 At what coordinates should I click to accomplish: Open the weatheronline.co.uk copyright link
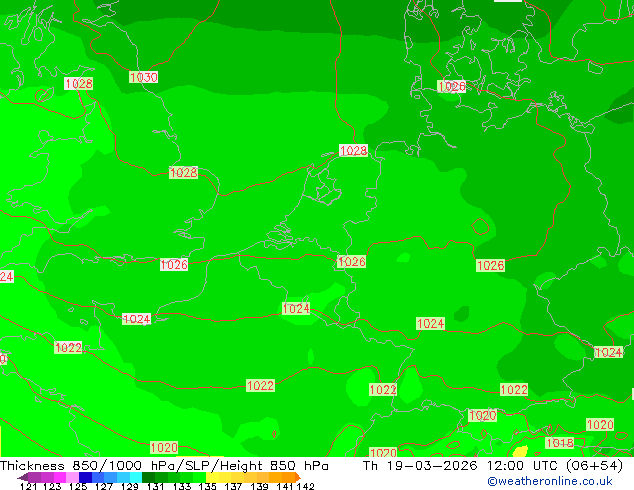point(549,481)
